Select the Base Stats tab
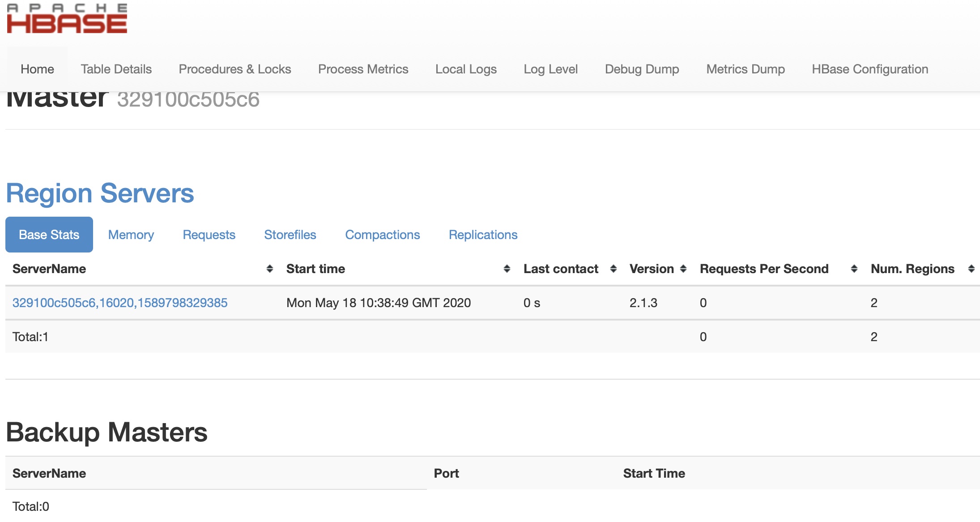 click(x=49, y=235)
